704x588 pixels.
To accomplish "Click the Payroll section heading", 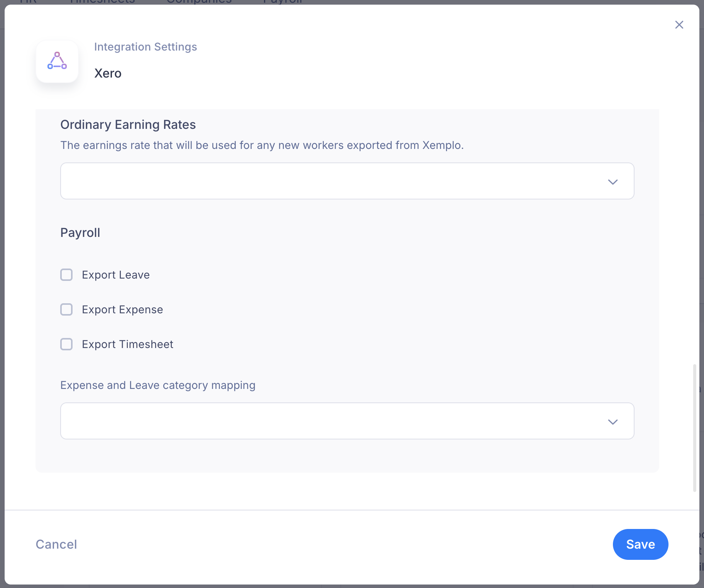I will 80,233.
